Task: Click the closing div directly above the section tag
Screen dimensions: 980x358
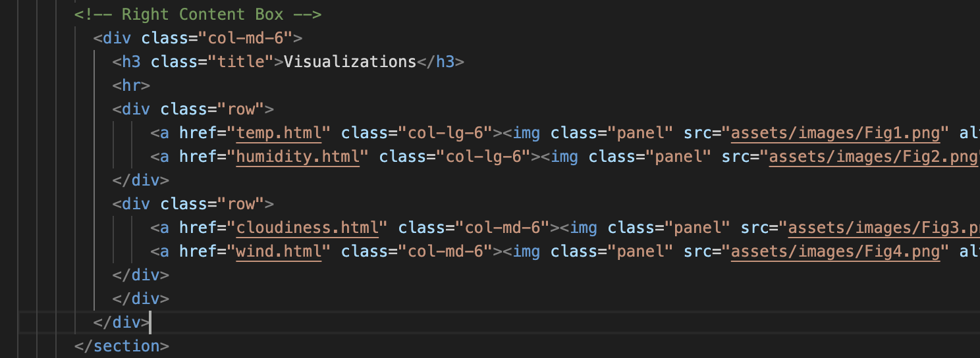Action: 122,322
